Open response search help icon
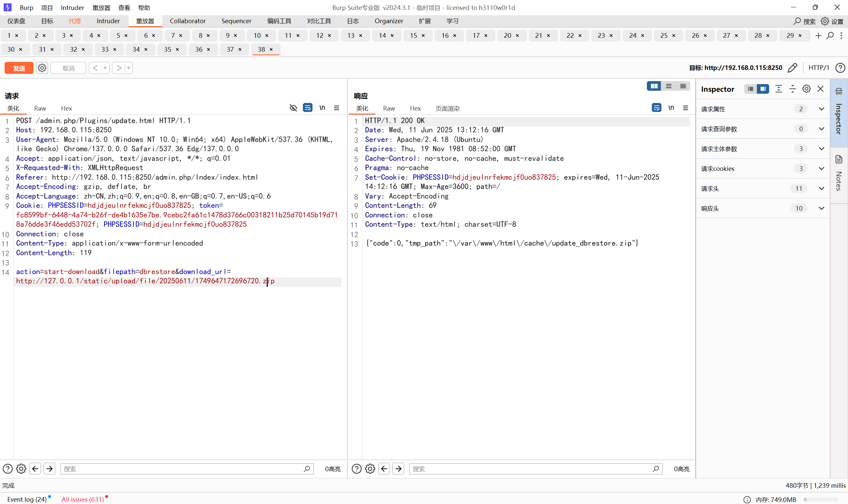 (x=356, y=469)
